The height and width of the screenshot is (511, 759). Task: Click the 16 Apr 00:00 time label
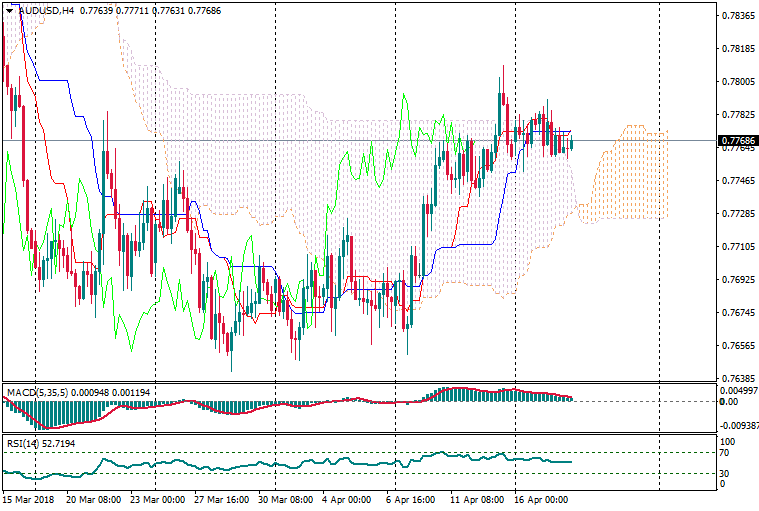point(540,498)
